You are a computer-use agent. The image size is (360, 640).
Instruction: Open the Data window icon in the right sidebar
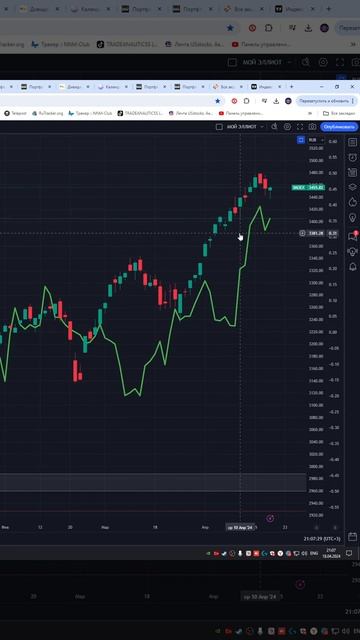pos(352,172)
